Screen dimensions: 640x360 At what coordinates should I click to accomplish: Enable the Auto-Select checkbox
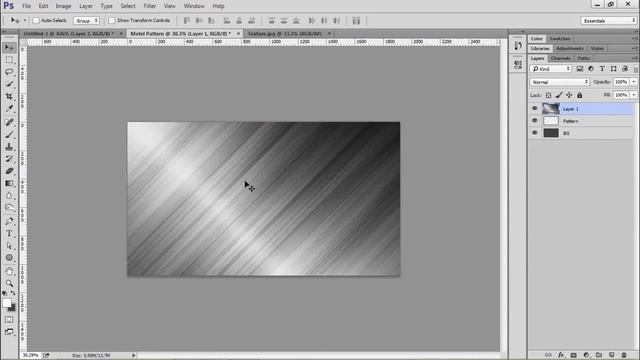point(36,20)
